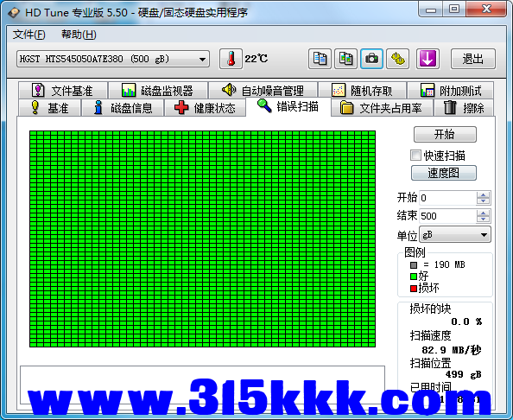
Task: Open the 文件(F) menu
Action: tap(28, 35)
